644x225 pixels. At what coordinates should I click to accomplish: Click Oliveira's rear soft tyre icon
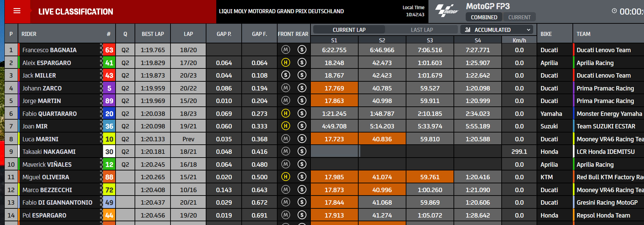[302, 177]
